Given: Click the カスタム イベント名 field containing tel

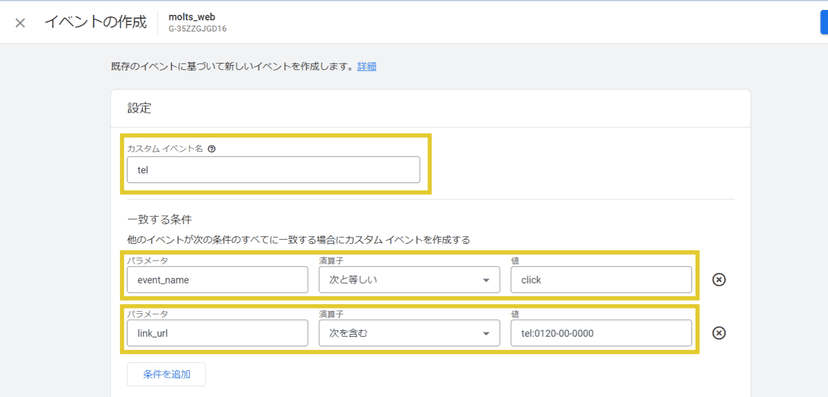Looking at the screenshot, I should coord(274,170).
